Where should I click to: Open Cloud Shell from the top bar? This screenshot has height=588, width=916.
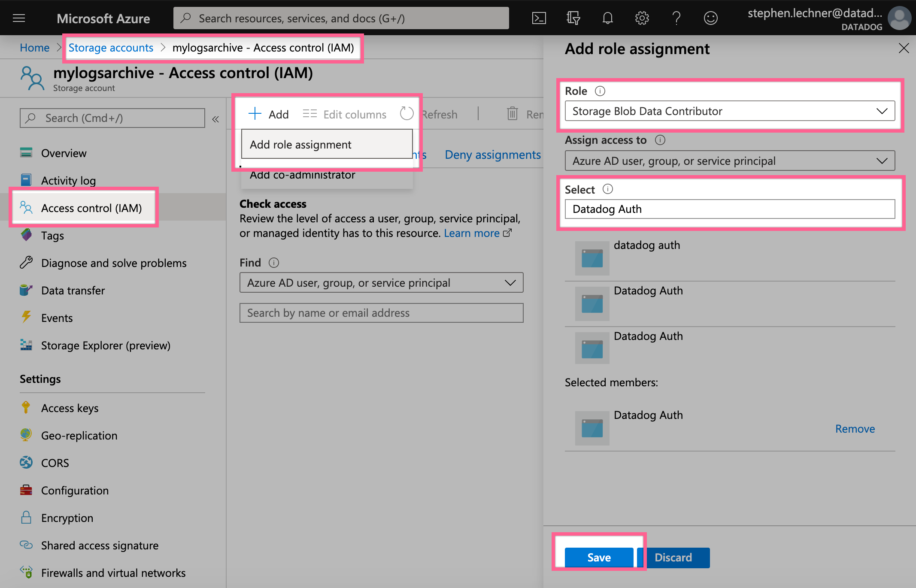pyautogui.click(x=539, y=18)
